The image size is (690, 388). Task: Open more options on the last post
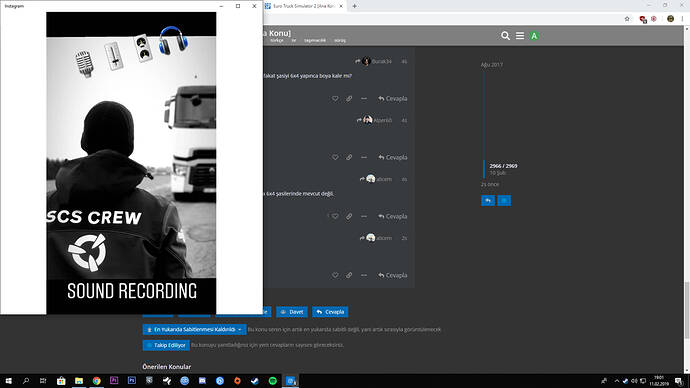pos(363,275)
